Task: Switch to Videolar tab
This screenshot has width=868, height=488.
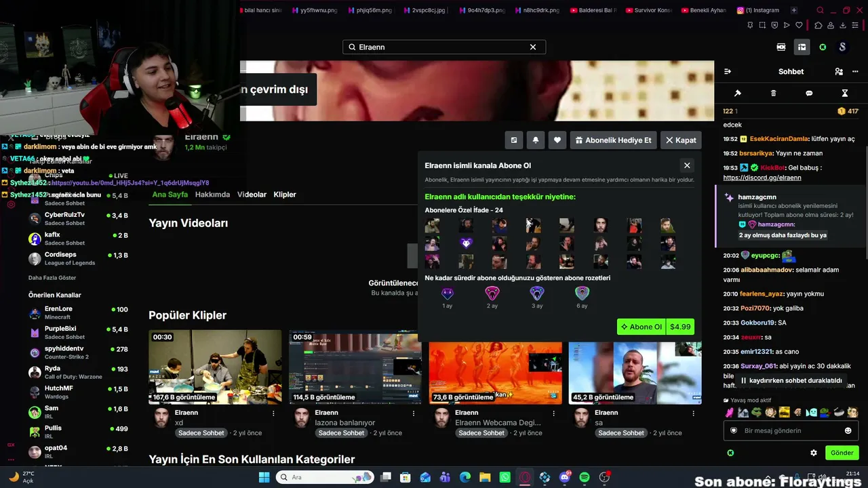Action: [x=252, y=195]
